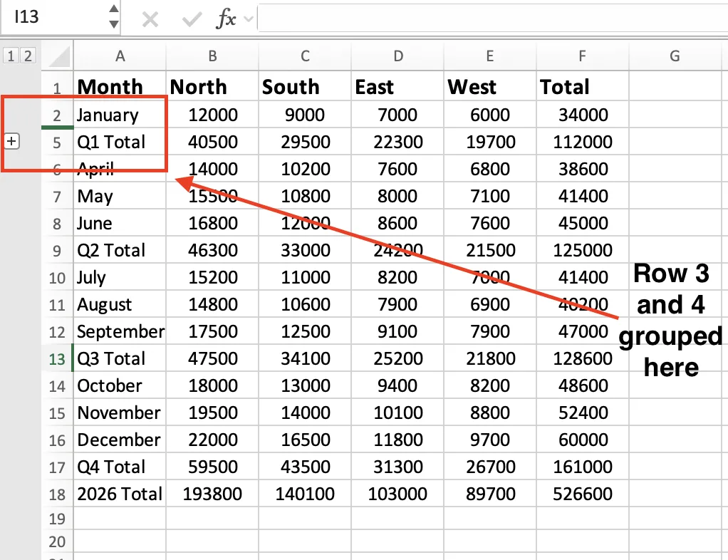Viewport: 728px width, 560px height.
Task: Select the October cell
Action: point(120,385)
